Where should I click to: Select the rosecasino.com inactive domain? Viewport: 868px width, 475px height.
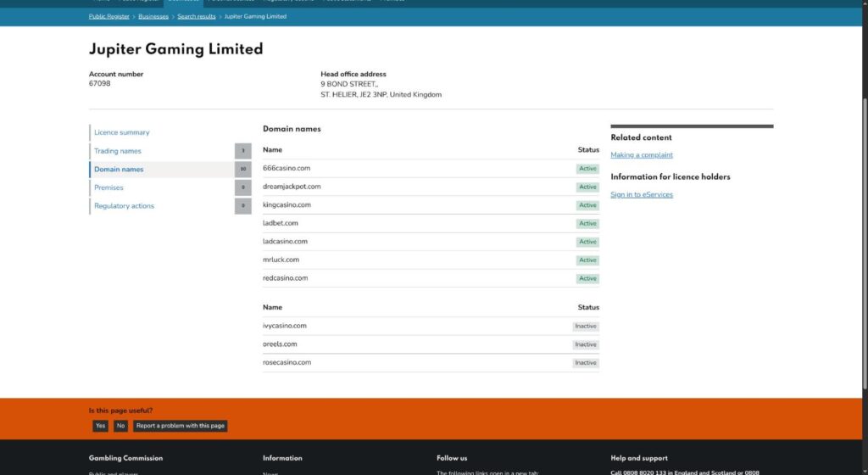coord(287,362)
